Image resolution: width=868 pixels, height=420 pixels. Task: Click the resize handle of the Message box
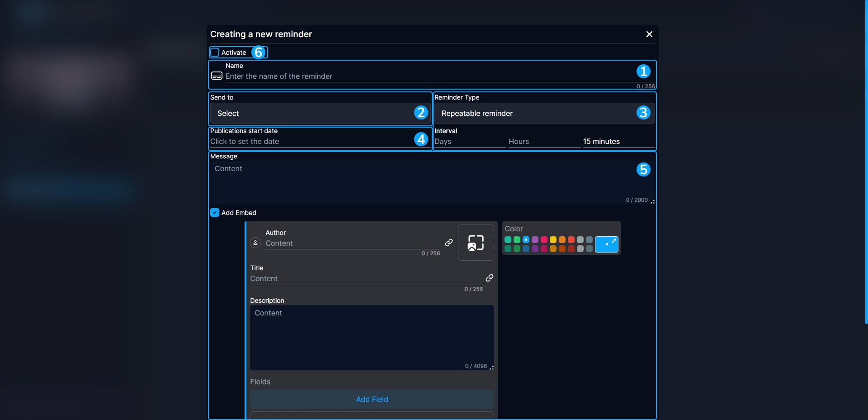(x=652, y=202)
